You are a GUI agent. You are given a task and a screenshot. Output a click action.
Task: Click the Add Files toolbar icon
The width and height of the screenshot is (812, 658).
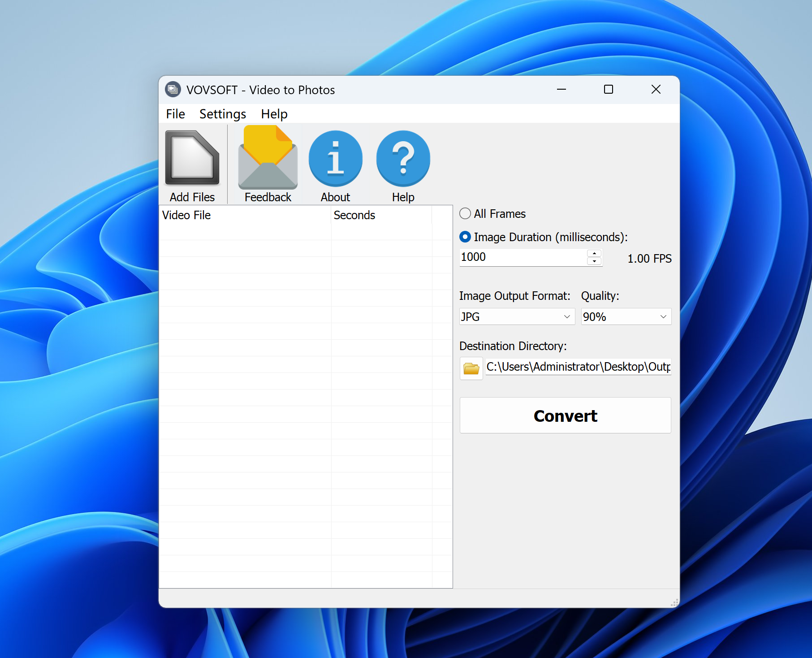[x=192, y=158]
